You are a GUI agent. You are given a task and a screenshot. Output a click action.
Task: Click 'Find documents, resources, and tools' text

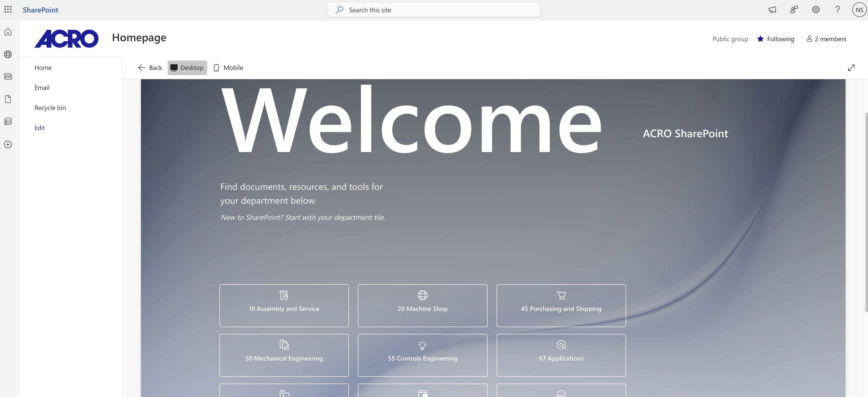pyautogui.click(x=302, y=194)
